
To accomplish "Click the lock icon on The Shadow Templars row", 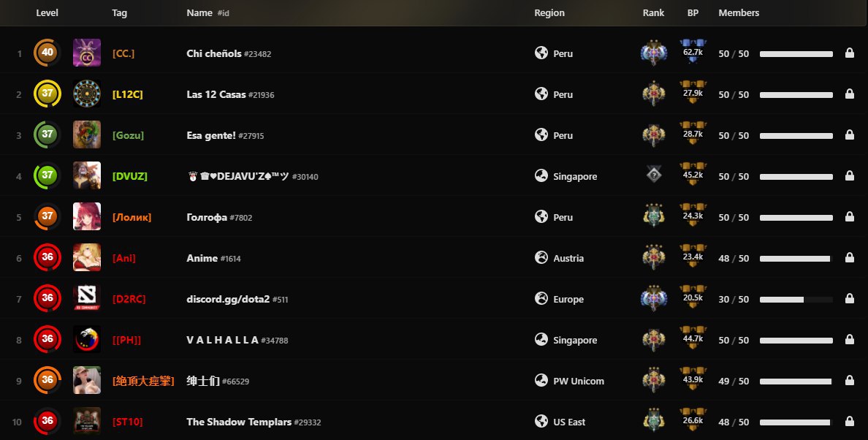I will 849,422.
